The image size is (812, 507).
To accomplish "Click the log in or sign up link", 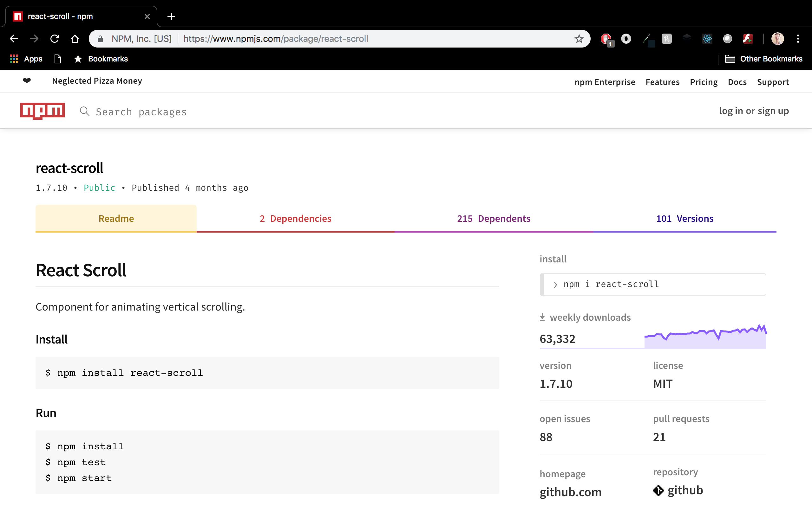I will pos(754,110).
